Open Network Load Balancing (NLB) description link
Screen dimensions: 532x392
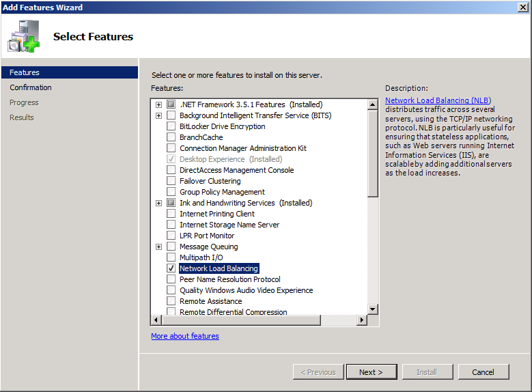pos(438,100)
